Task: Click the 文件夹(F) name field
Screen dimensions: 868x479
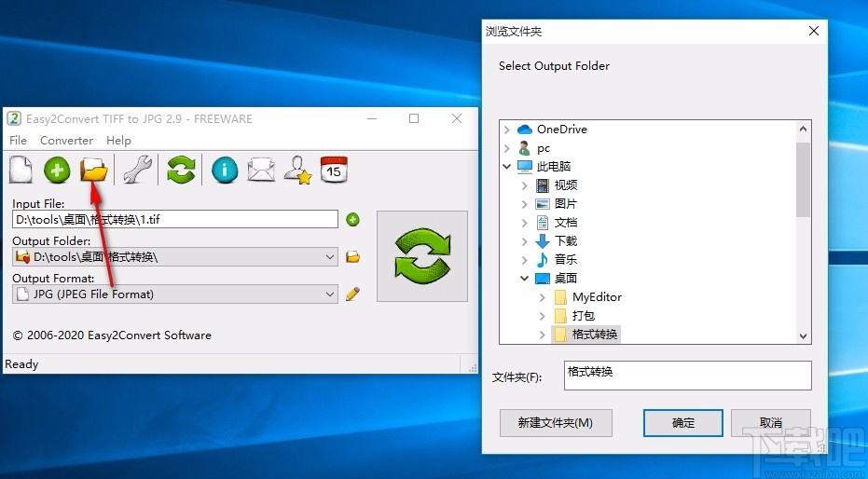Action: (x=687, y=376)
